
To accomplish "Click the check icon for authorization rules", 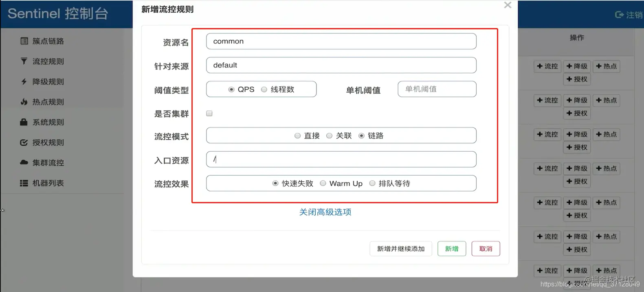I will coord(24,143).
